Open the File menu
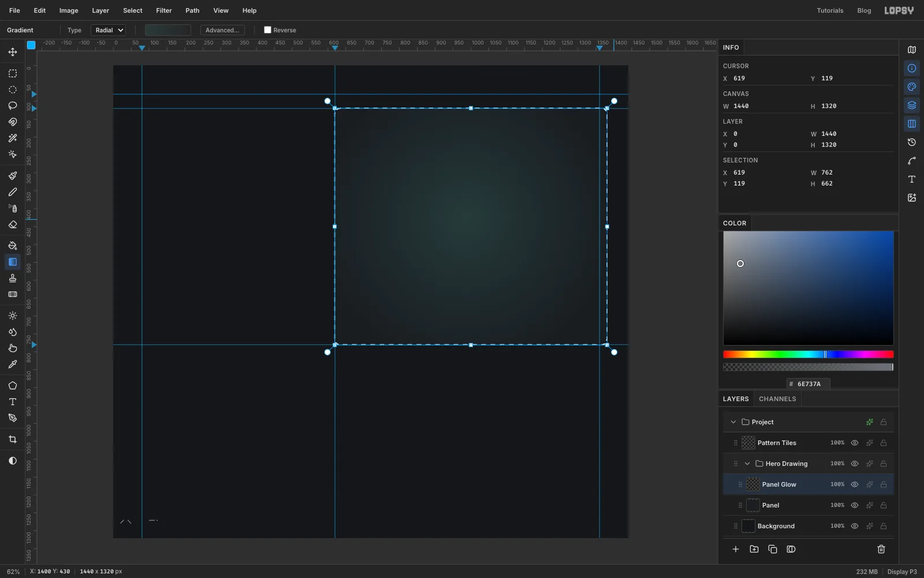Screen dimensions: 924x578 (x=14, y=10)
